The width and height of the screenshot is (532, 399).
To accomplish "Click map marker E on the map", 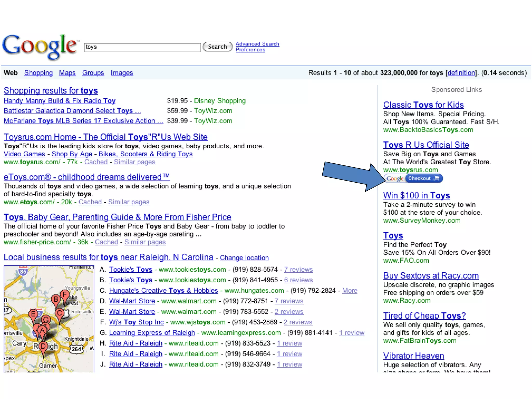I will pyautogui.click(x=33, y=314).
